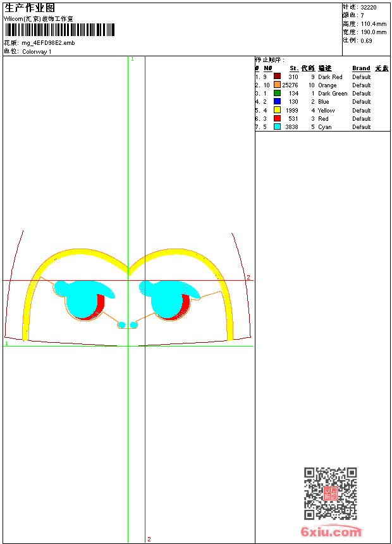The height and width of the screenshot is (544, 392).
Task: Click the 'Brand' column header
Action: (x=361, y=68)
